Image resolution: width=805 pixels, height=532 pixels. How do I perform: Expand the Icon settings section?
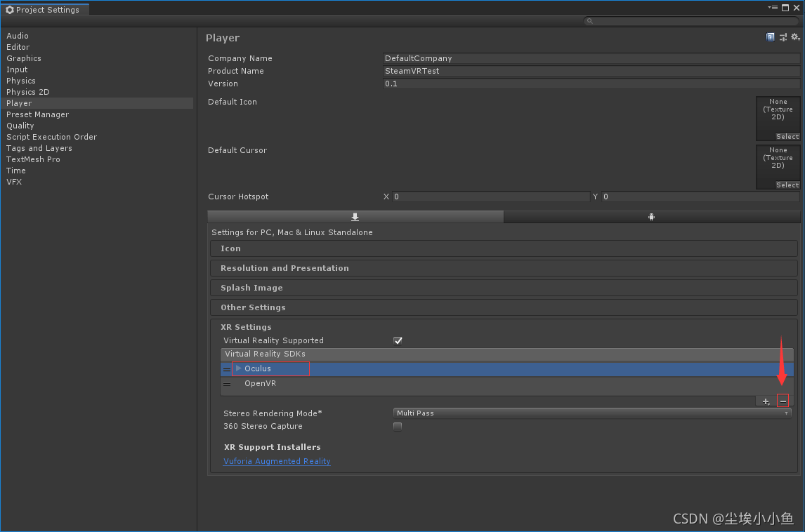coord(504,248)
